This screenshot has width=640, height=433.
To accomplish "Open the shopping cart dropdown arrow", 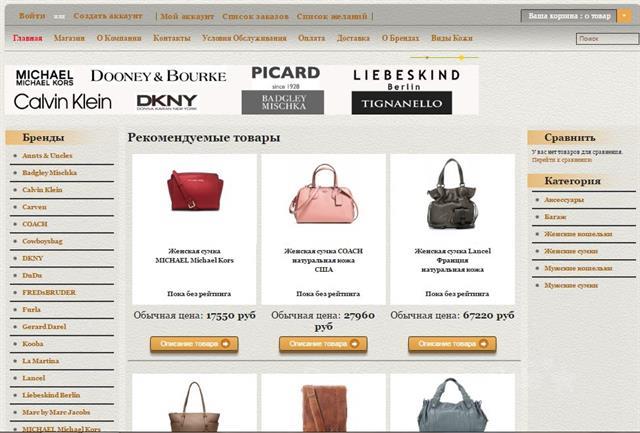I will click(624, 16).
